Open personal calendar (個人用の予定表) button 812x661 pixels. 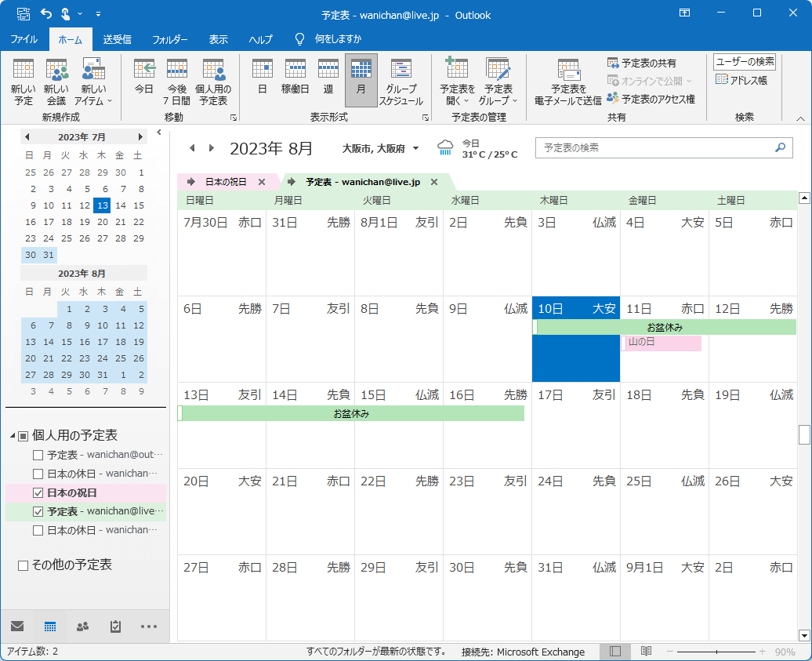click(x=213, y=82)
